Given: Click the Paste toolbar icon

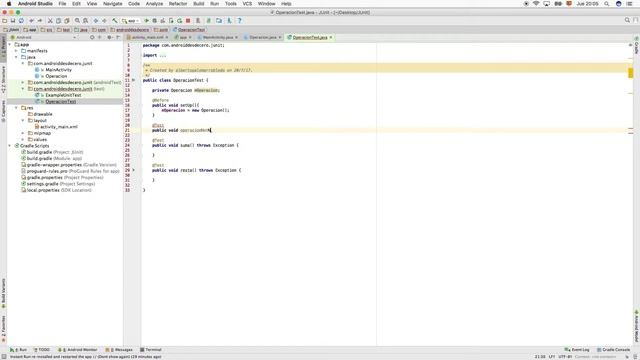Looking at the screenshot, I should (x=67, y=20).
